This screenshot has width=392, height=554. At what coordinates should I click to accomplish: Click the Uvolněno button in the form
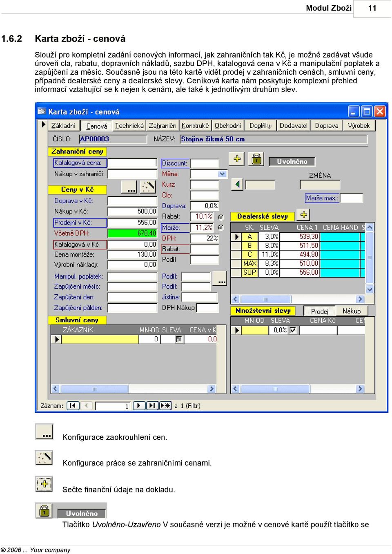(292, 162)
